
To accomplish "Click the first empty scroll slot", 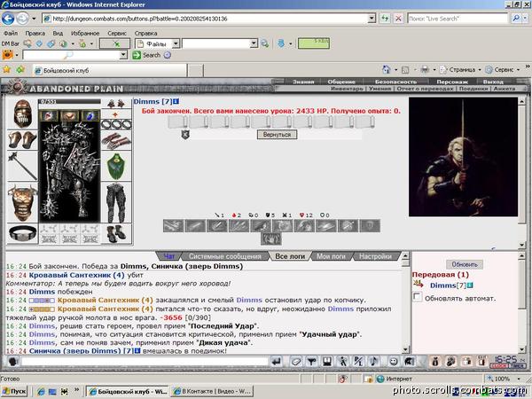I will [x=177, y=121].
